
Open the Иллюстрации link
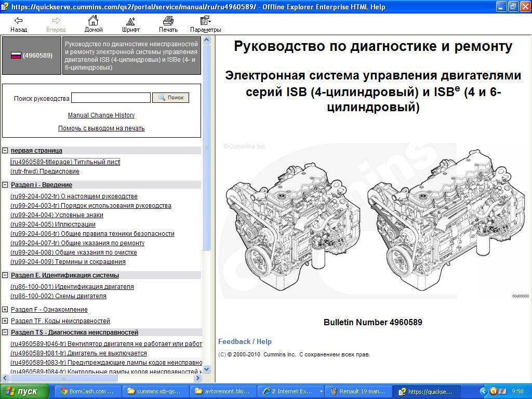click(x=53, y=224)
